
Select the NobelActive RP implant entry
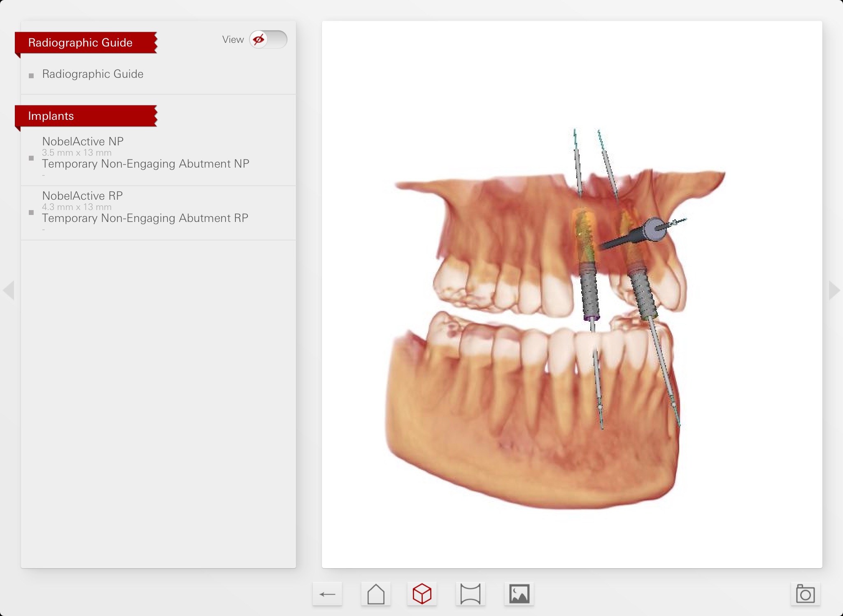(x=158, y=213)
